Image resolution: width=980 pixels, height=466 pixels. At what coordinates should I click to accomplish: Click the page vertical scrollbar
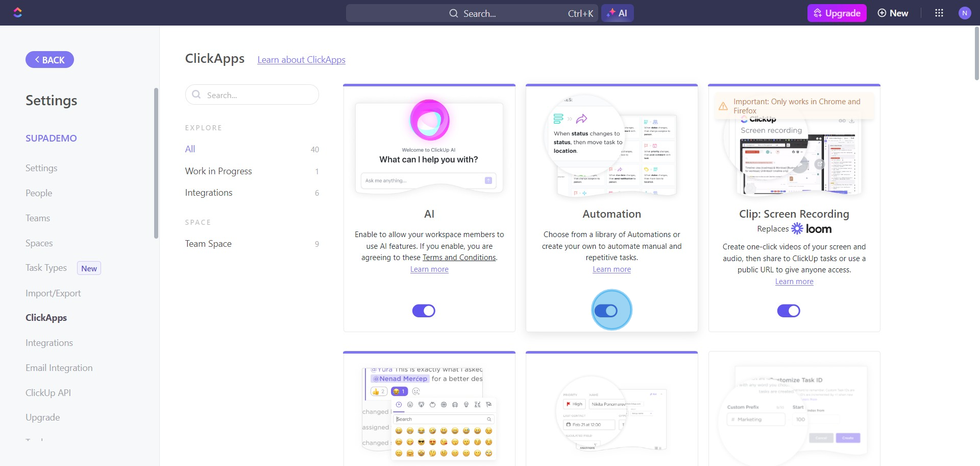coord(976,54)
